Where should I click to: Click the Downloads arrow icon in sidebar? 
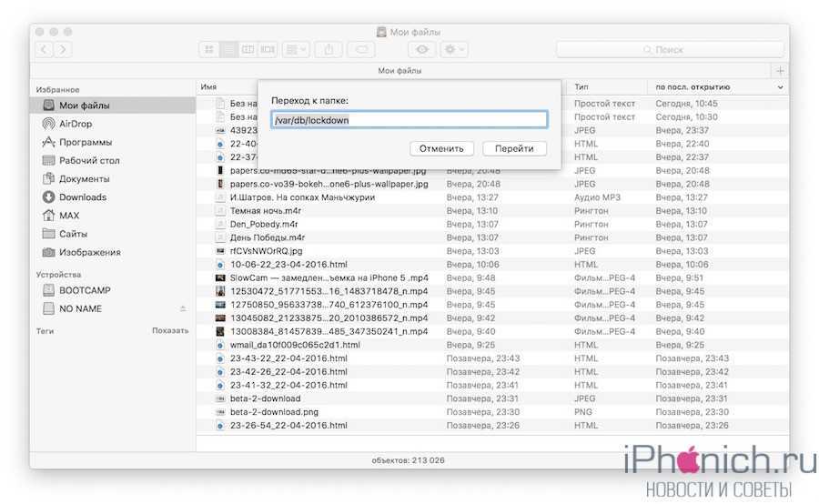tap(49, 197)
